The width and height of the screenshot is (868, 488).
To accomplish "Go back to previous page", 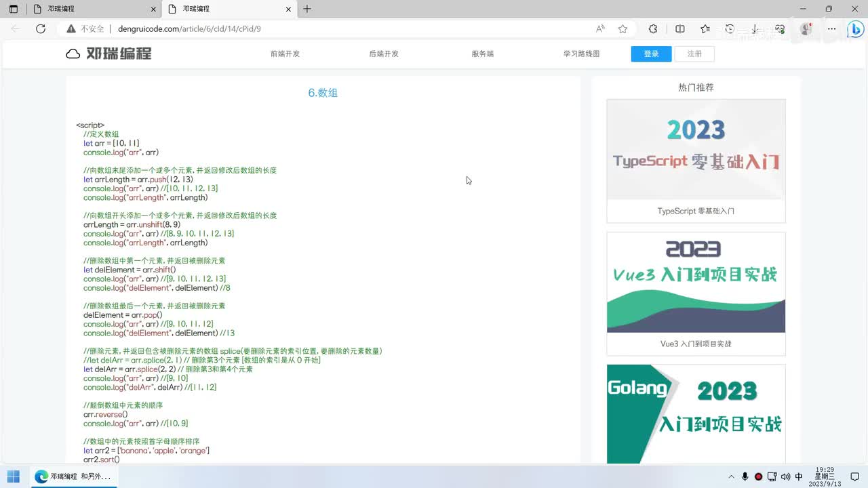I will 16,28.
